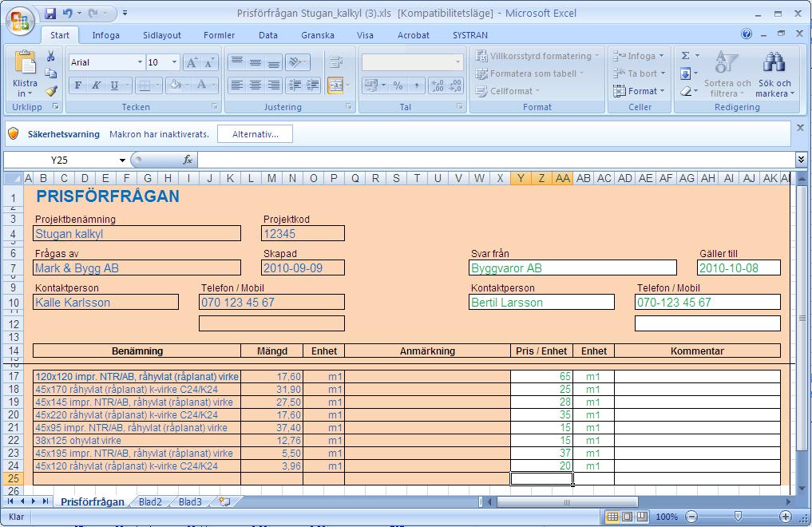This screenshot has width=812, height=527.
Task: Align cell content to top
Action: 236,62
